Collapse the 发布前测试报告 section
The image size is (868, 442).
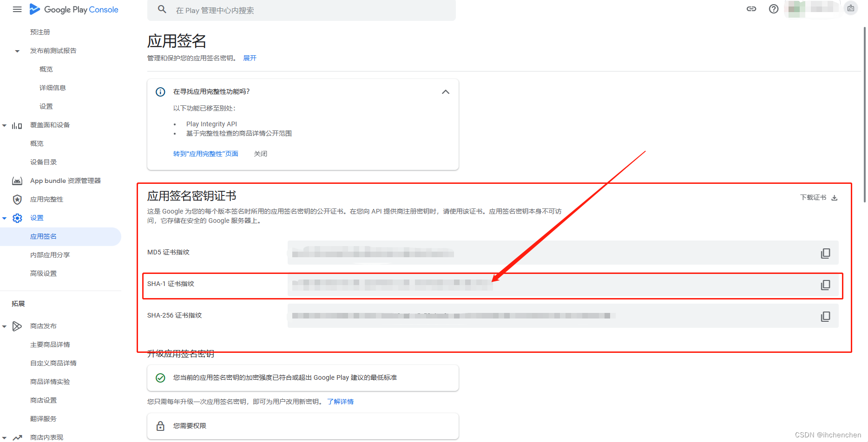point(17,51)
